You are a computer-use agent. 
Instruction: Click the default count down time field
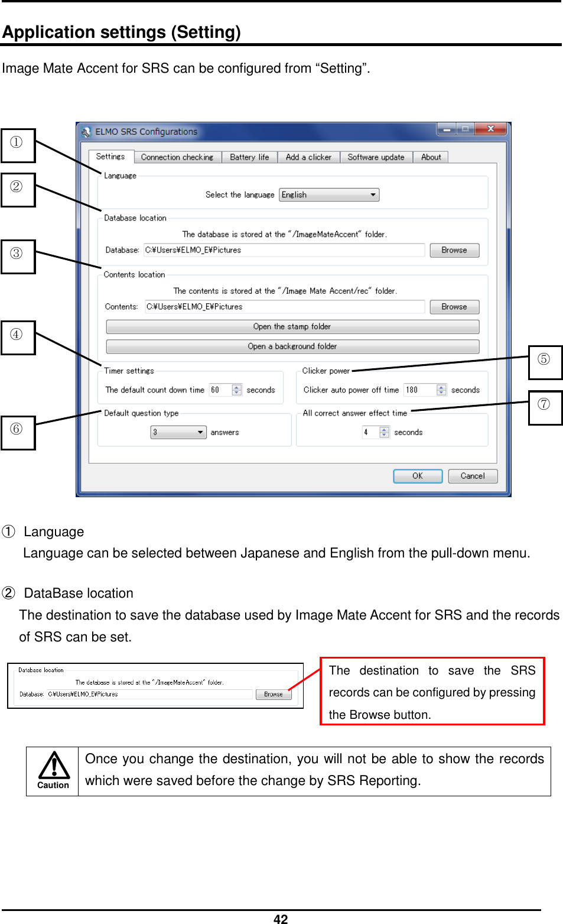click(x=220, y=390)
